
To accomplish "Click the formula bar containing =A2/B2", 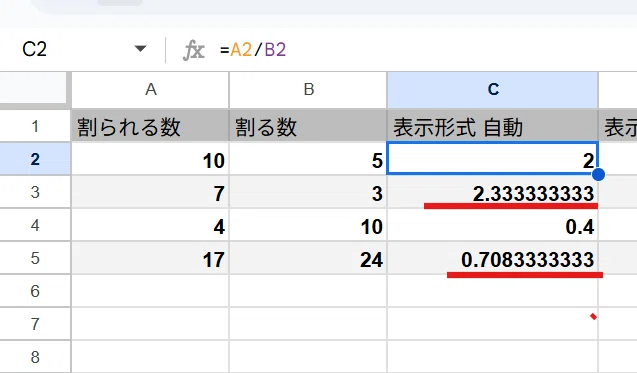I will click(x=427, y=50).
